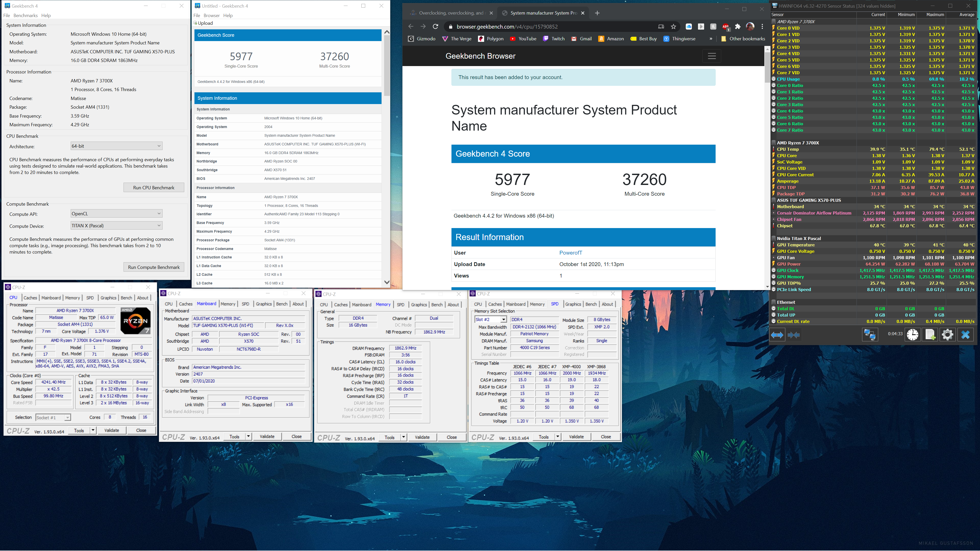
Task: Go back in Chrome browser
Action: (410, 27)
